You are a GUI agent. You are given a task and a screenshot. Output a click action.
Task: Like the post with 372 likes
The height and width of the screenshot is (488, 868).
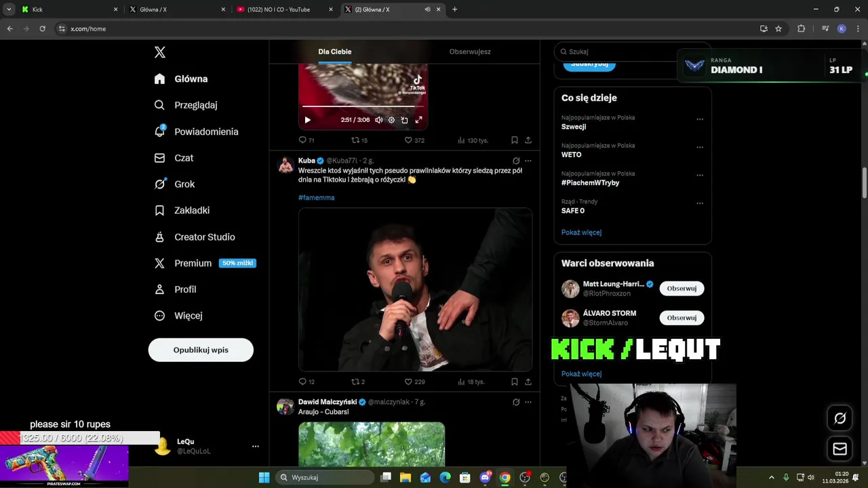coord(414,140)
